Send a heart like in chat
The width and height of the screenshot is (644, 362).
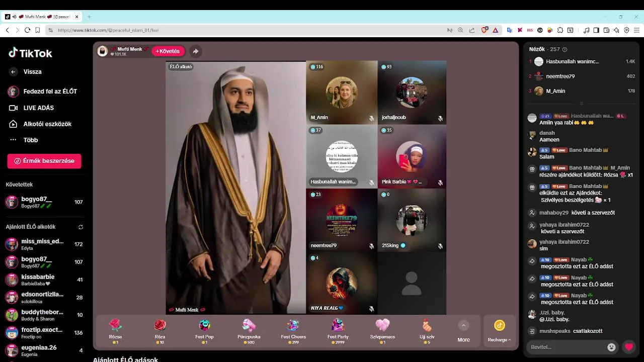pos(629,347)
